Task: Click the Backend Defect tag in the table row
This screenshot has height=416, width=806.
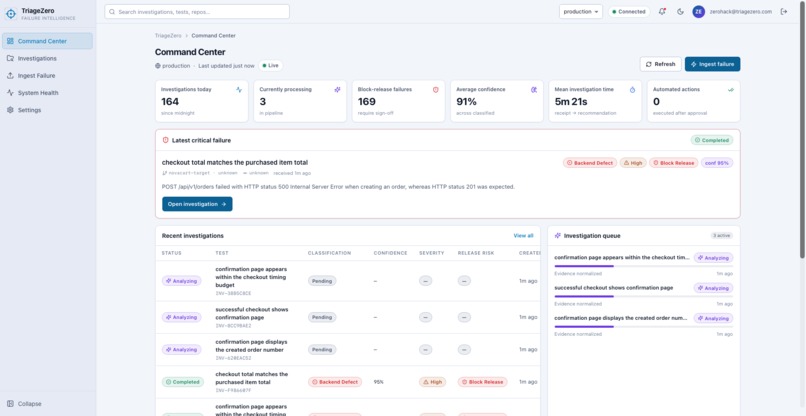Action: [x=335, y=382]
